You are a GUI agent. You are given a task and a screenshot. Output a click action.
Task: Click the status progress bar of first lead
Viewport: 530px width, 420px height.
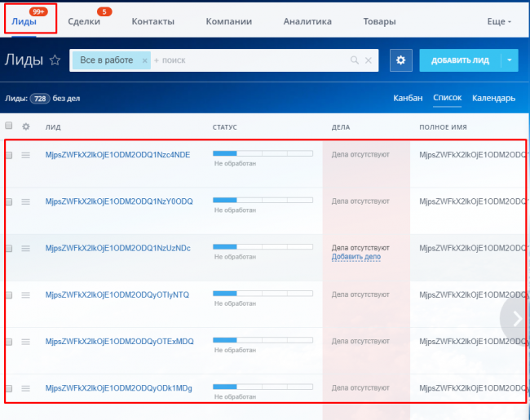coord(262,153)
